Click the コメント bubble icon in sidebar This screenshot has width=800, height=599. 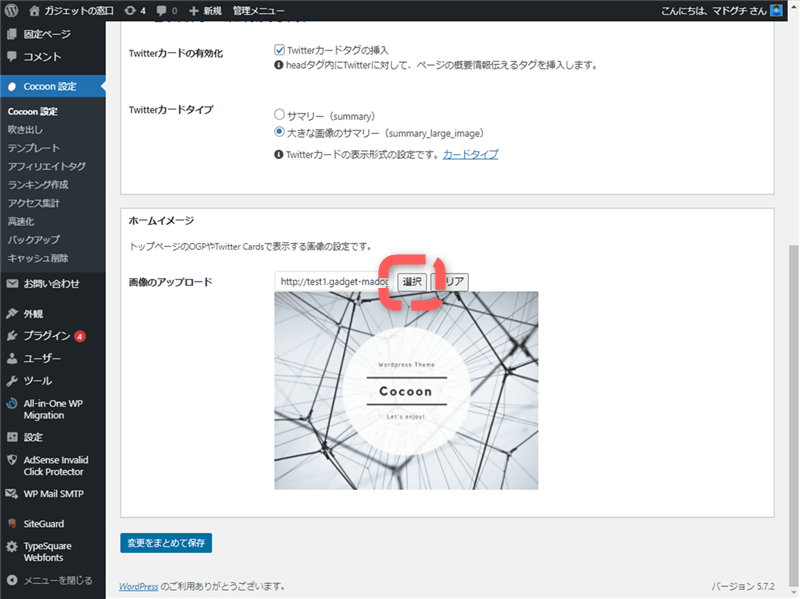point(12,56)
